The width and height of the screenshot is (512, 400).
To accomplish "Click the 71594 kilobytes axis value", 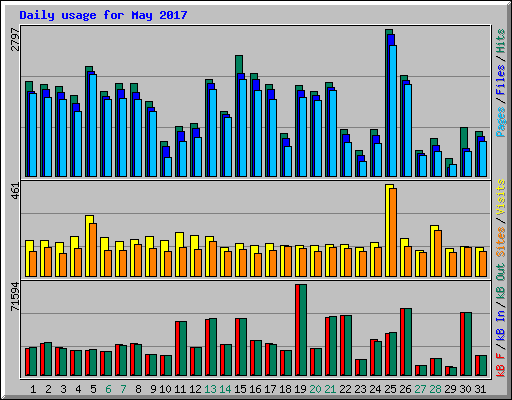I will click(15, 297).
